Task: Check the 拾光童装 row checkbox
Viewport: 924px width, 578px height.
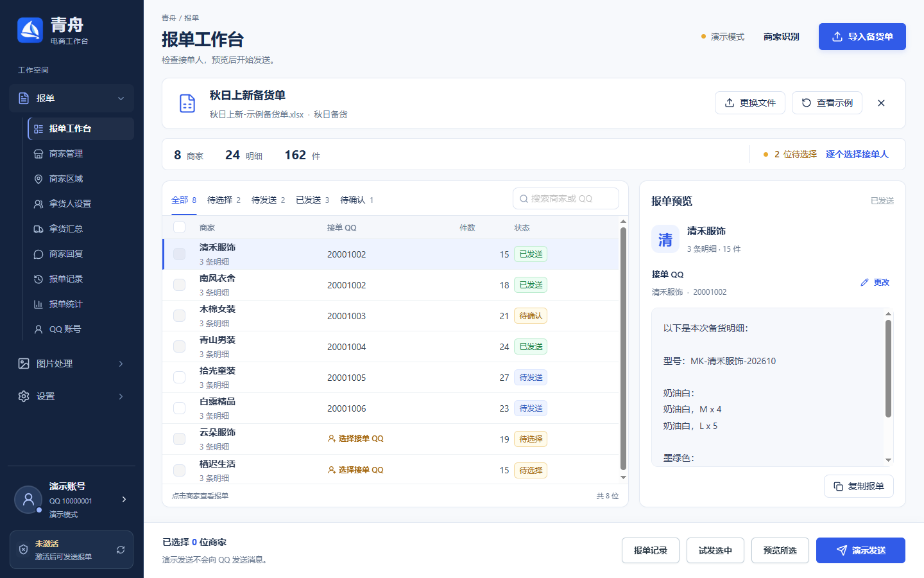Action: point(180,377)
